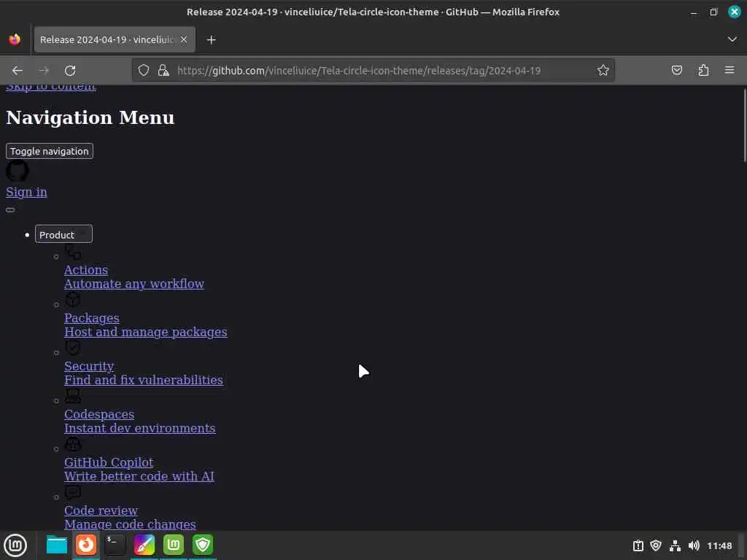Open the Code review link
This screenshot has width=747, height=560.
pyautogui.click(x=101, y=510)
